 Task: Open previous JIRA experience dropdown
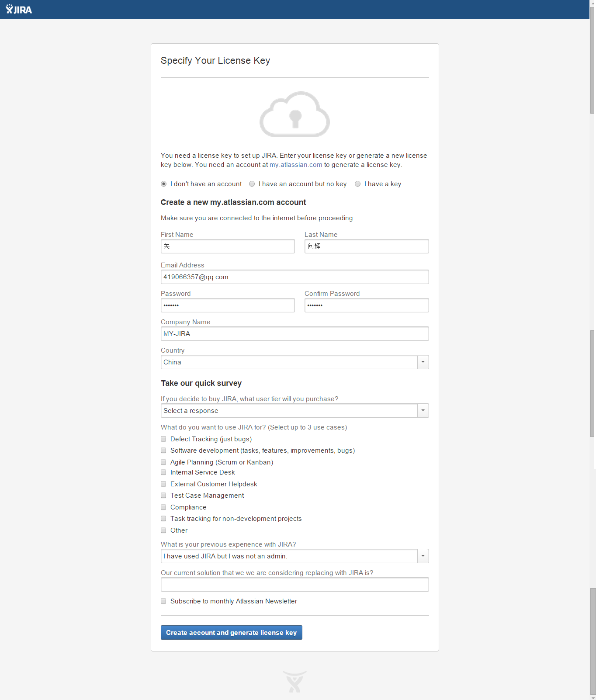(295, 556)
